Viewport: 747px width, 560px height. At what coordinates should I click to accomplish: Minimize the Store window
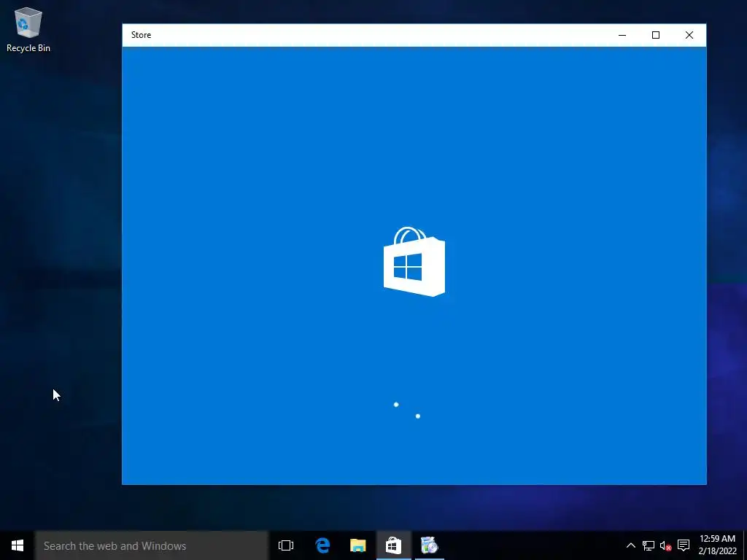[x=622, y=35]
